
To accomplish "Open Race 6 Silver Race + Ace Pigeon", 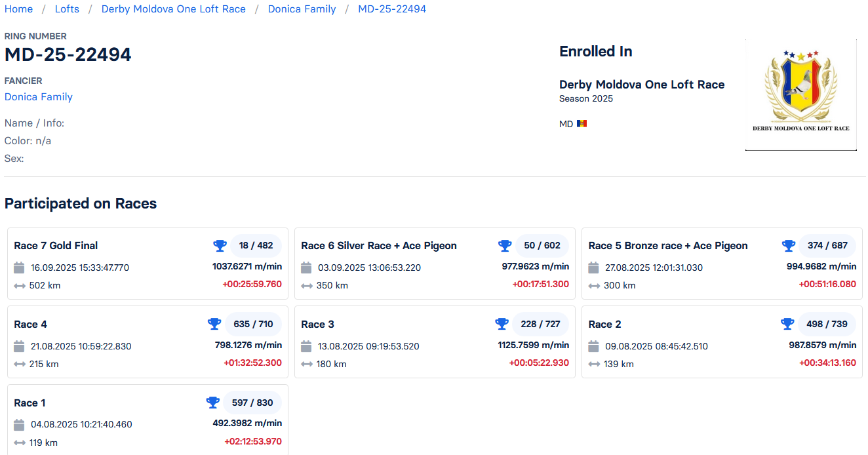I will (x=379, y=246).
